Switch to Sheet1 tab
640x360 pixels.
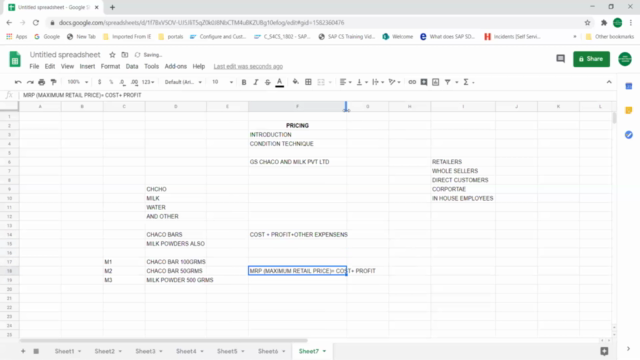[x=64, y=351]
